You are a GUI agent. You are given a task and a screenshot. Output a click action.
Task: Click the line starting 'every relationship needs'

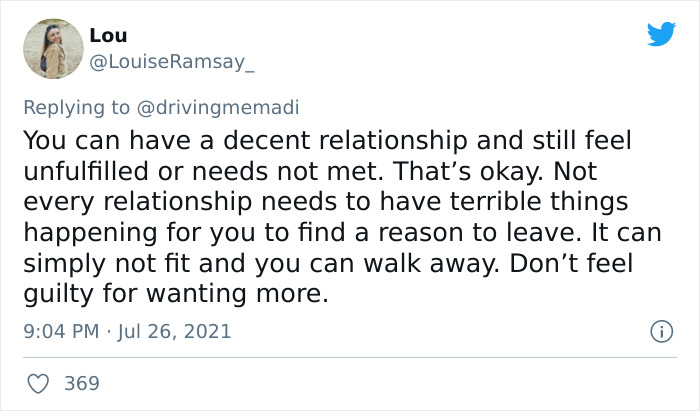tap(326, 202)
